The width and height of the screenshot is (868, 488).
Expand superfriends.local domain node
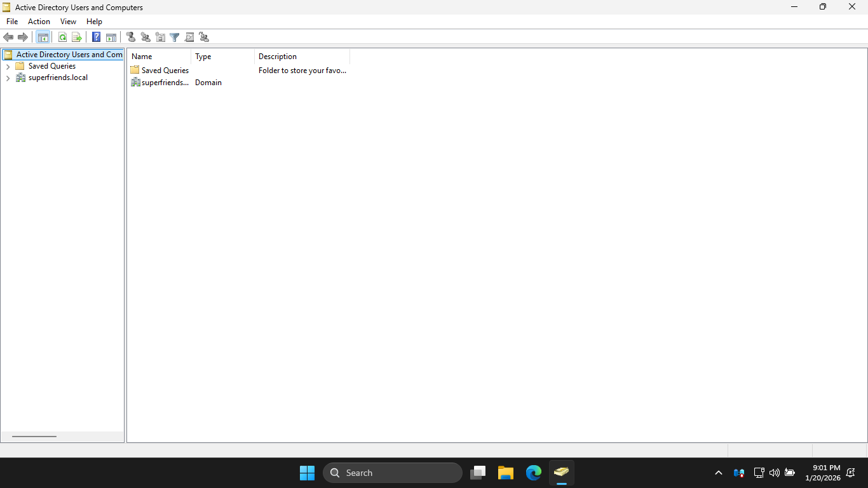(x=8, y=78)
